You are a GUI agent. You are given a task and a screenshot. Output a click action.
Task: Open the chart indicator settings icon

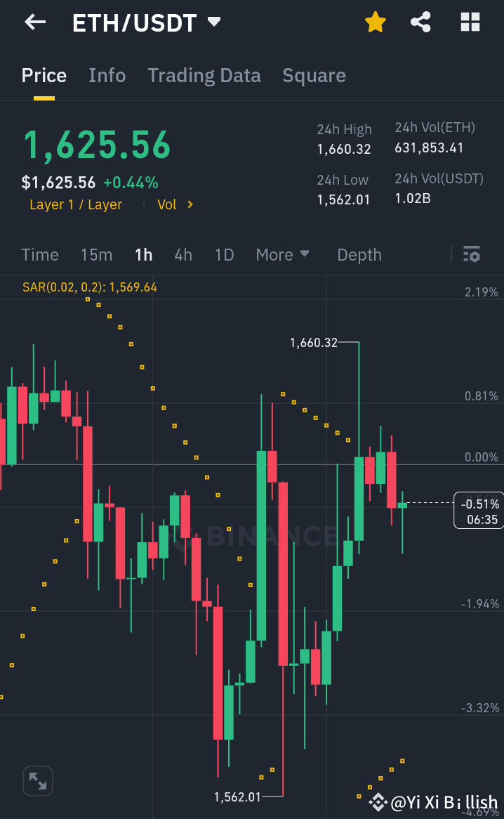472,254
